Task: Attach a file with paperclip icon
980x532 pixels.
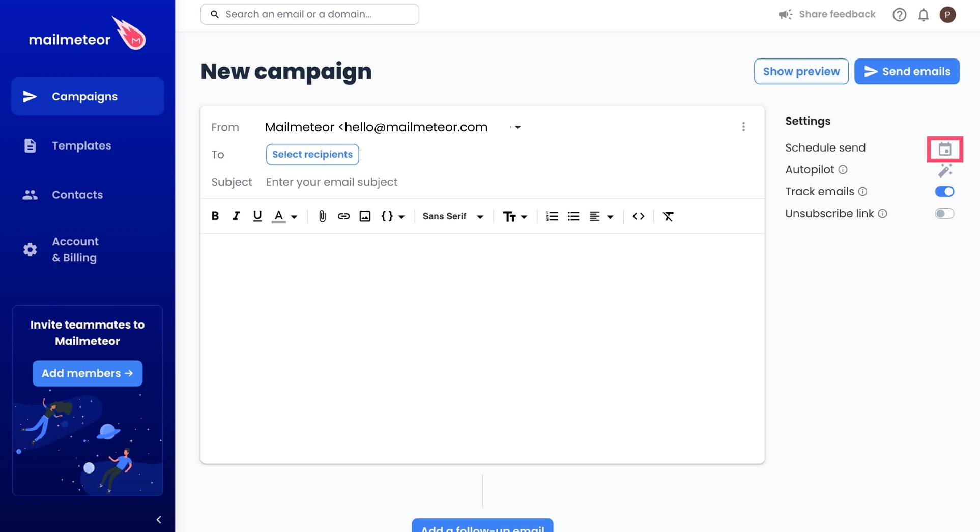Action: pyautogui.click(x=322, y=216)
